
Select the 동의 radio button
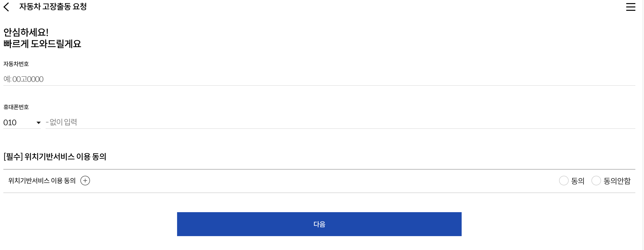[563, 181]
